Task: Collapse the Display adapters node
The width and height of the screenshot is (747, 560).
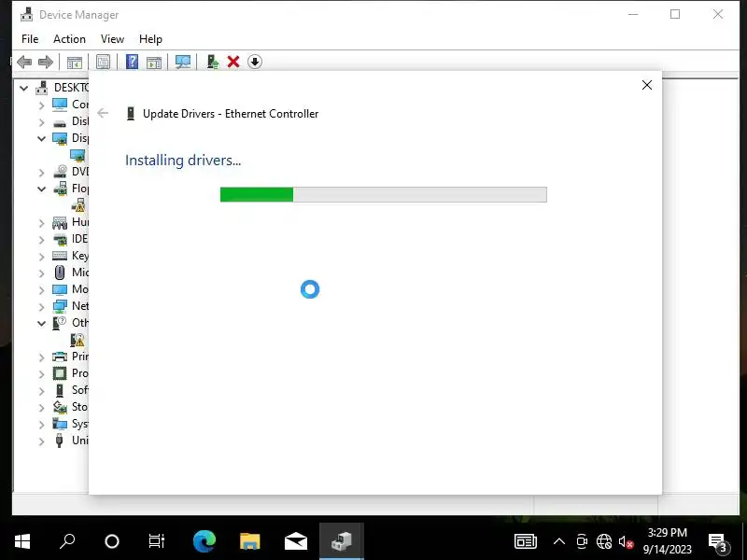Action: (x=41, y=138)
